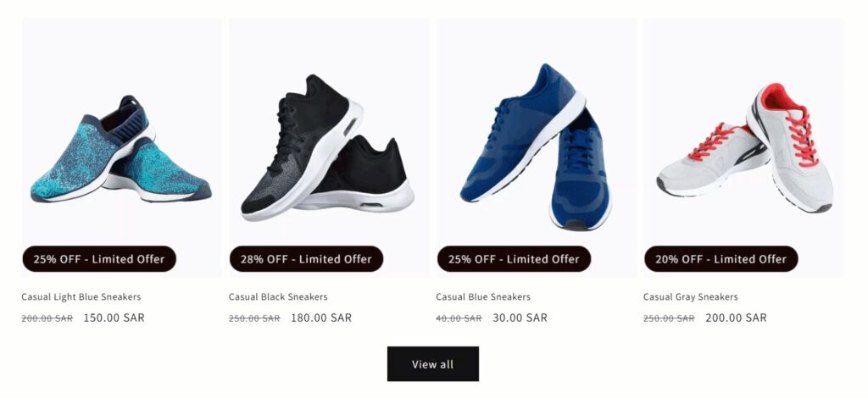This screenshot has width=868, height=398.
Task: Open the Casual Light Blue Sneakers title link
Action: pyautogui.click(x=81, y=297)
